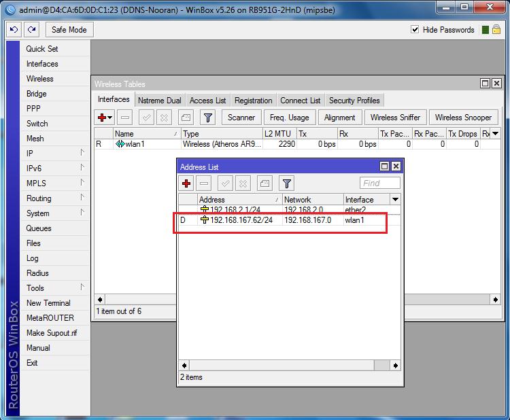The width and height of the screenshot is (510, 420).
Task: Click Filter funnel icon in Wireless Tables
Action: [208, 118]
